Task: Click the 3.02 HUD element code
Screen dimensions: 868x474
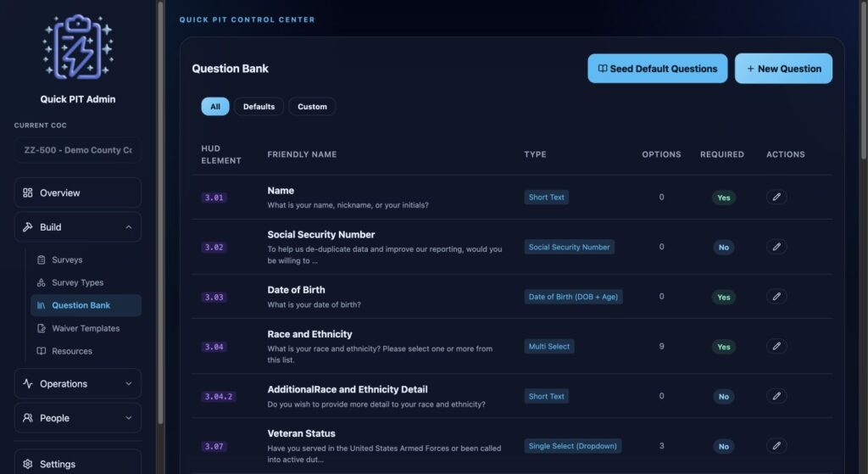Action: [214, 248]
